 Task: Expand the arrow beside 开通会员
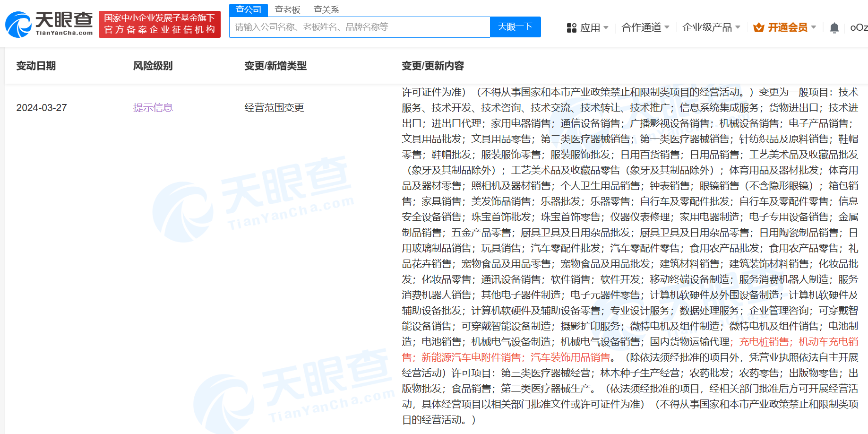point(814,27)
